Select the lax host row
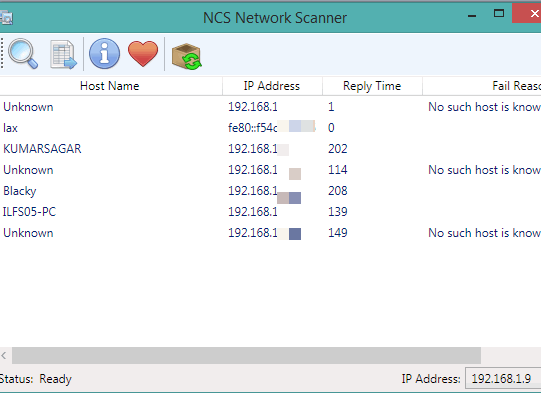The height and width of the screenshot is (393, 541). [x=270, y=128]
